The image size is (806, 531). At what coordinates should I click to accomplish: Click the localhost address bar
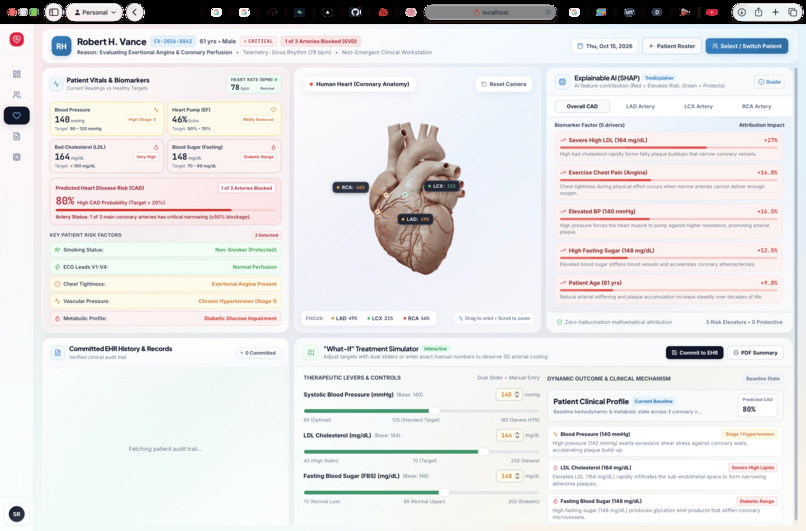[490, 12]
